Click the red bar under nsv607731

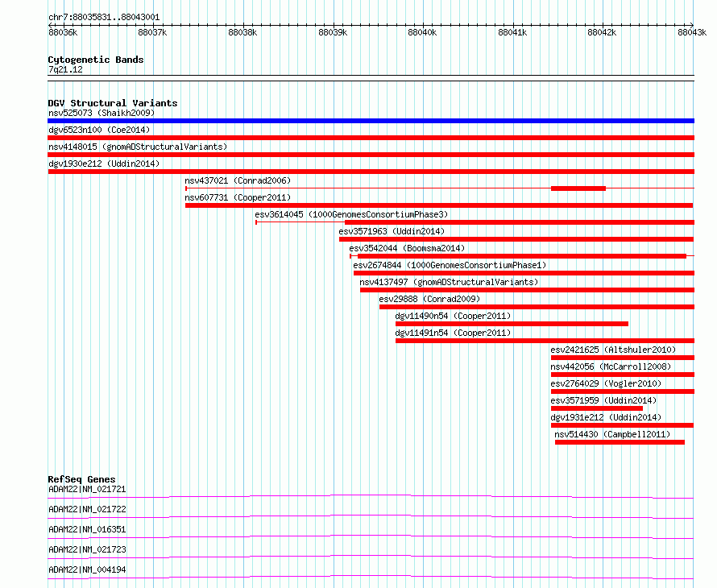click(x=439, y=205)
